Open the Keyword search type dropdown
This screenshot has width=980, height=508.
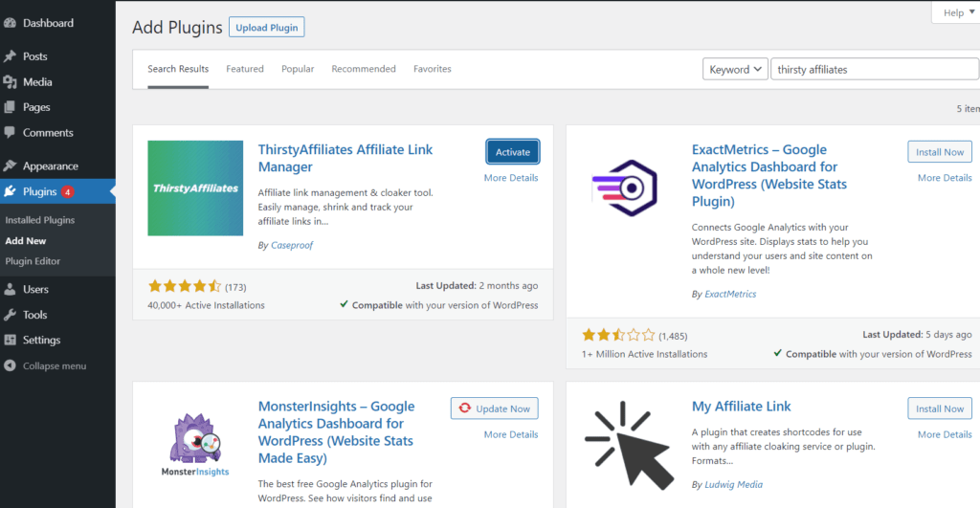734,69
